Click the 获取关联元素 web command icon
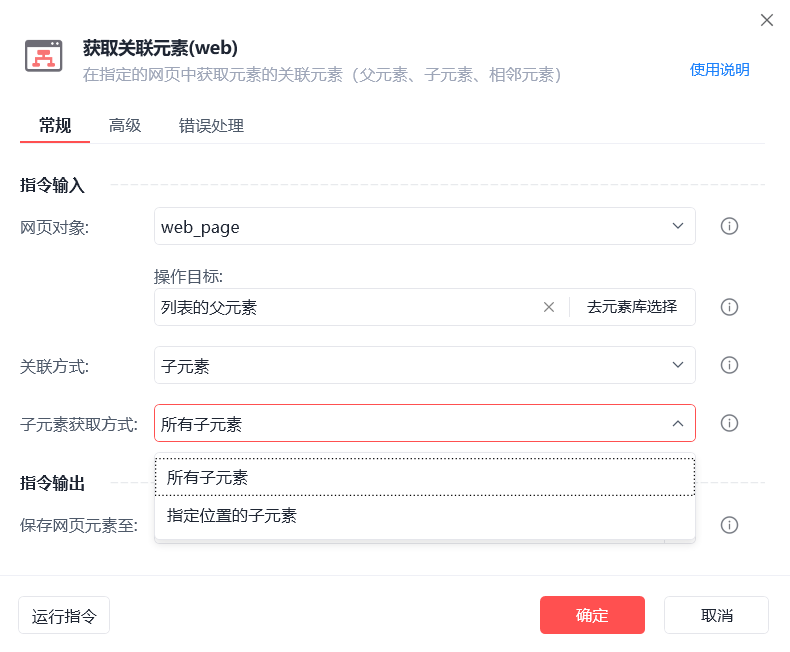This screenshot has height=652, width=790. pos(44,56)
